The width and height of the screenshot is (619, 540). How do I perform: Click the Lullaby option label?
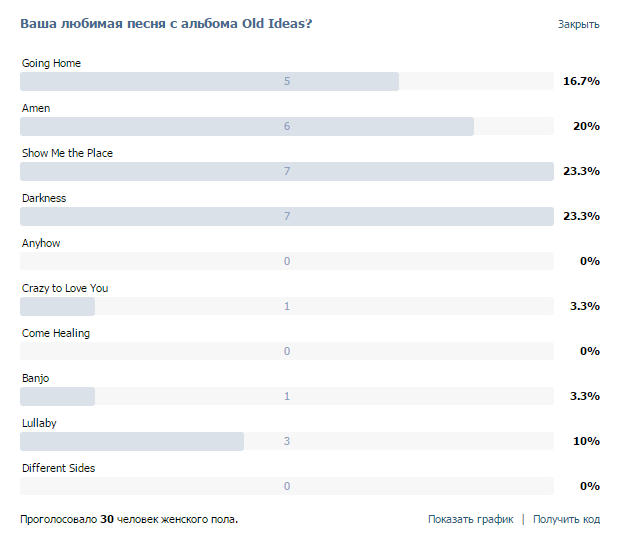39,423
